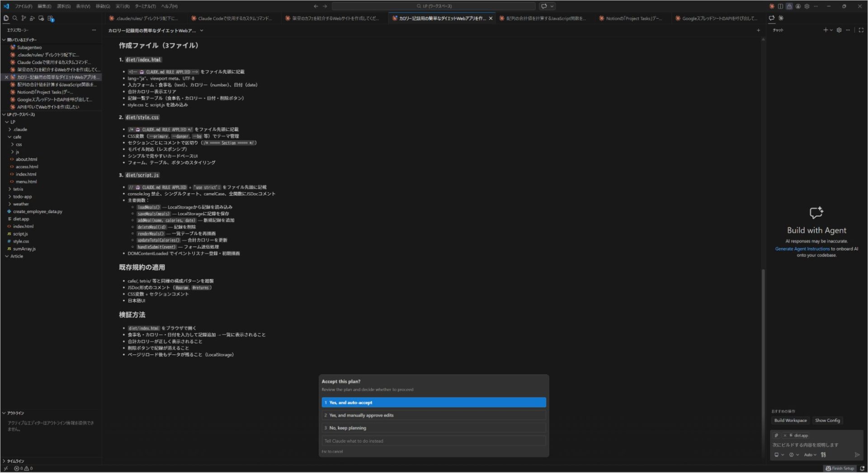
Task: Open the Run and Debug view
Action: (32, 19)
